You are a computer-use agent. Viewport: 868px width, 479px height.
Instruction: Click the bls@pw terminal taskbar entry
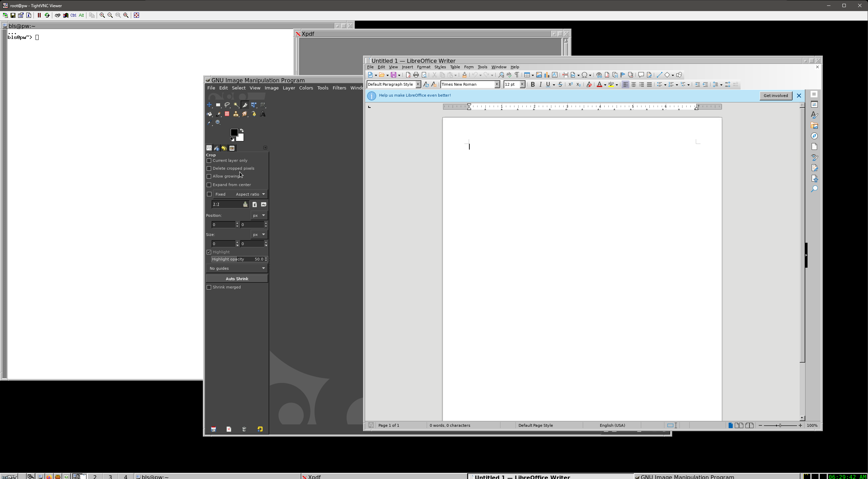click(x=218, y=477)
